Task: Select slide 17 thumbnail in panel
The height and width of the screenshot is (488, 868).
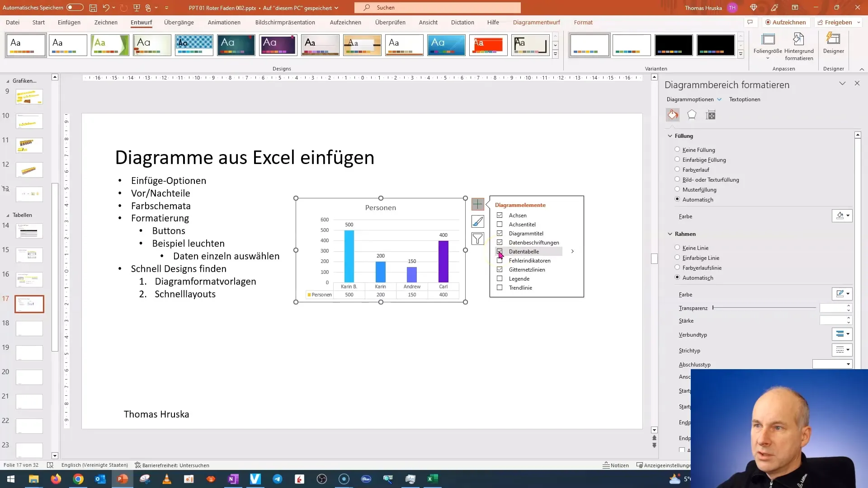Action: tap(29, 304)
